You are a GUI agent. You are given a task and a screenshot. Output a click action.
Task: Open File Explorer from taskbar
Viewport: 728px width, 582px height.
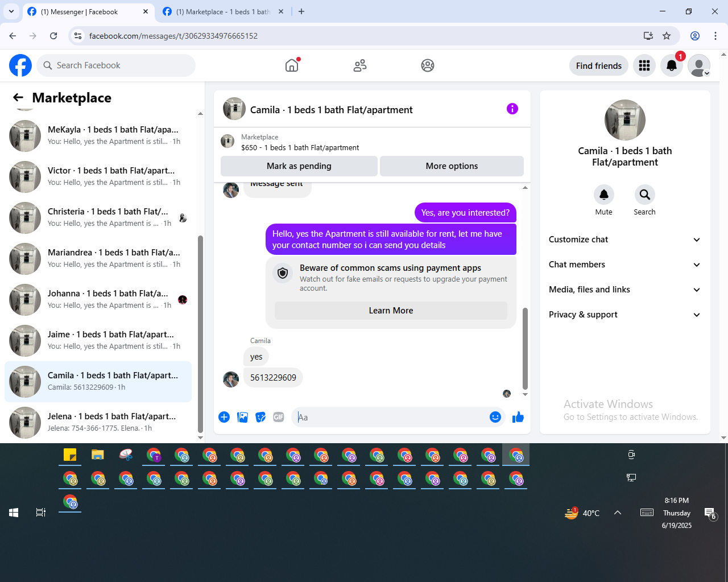(98, 455)
